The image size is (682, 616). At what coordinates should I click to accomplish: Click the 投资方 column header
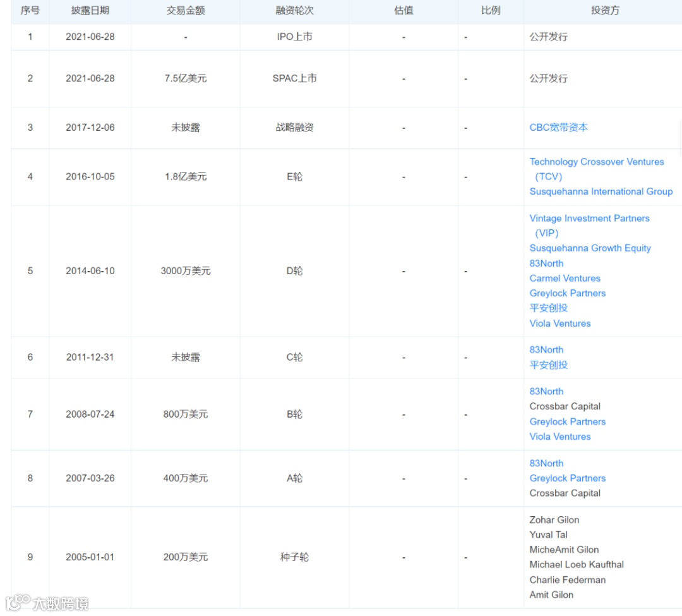605,11
